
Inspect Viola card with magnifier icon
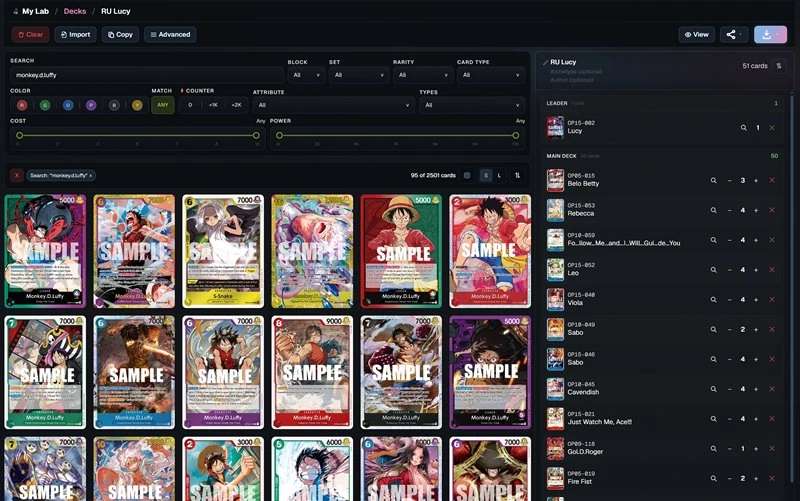click(x=713, y=299)
